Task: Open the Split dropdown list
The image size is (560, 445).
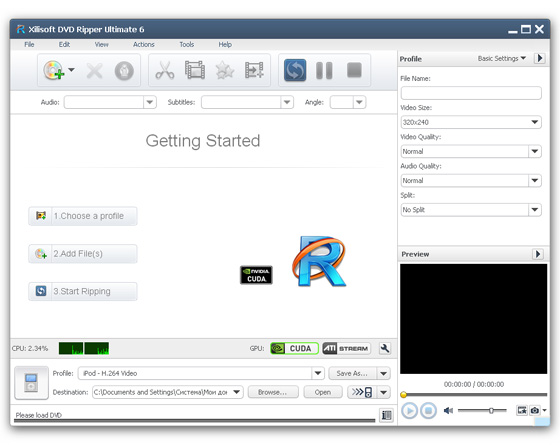Action: 471,210
